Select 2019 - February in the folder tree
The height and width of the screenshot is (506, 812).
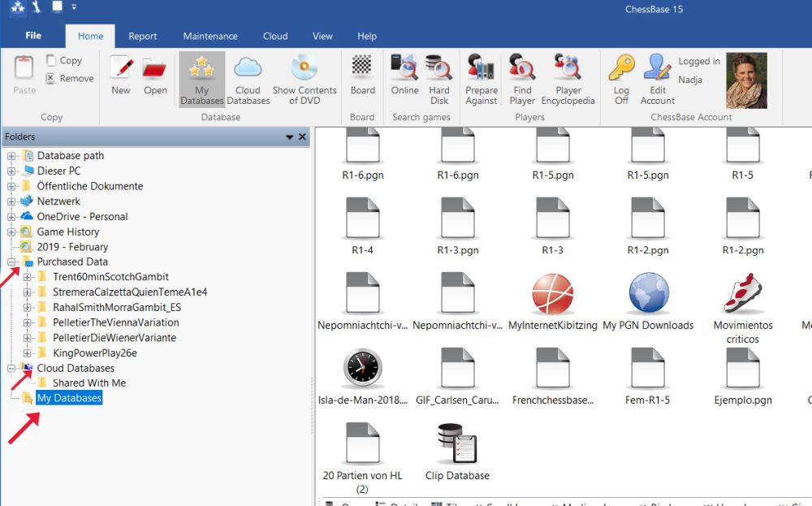pyautogui.click(x=72, y=247)
